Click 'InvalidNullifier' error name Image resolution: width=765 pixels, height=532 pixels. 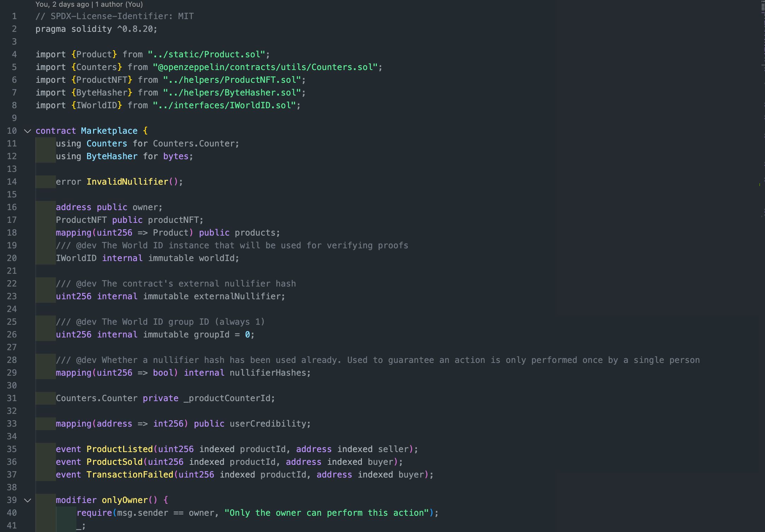(x=127, y=182)
